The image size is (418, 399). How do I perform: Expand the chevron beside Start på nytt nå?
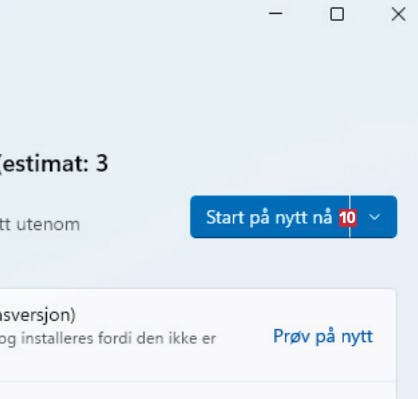[x=374, y=217]
